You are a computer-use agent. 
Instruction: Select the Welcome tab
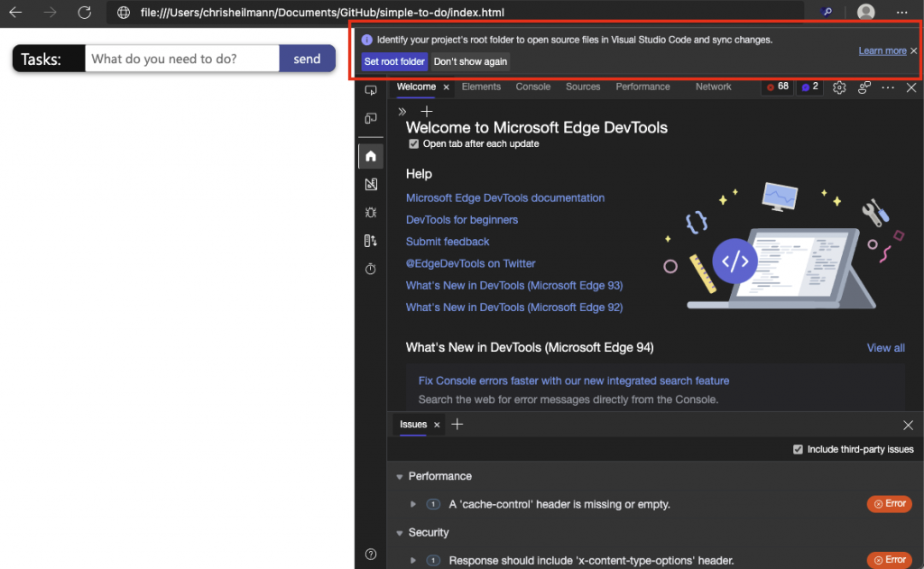(416, 87)
